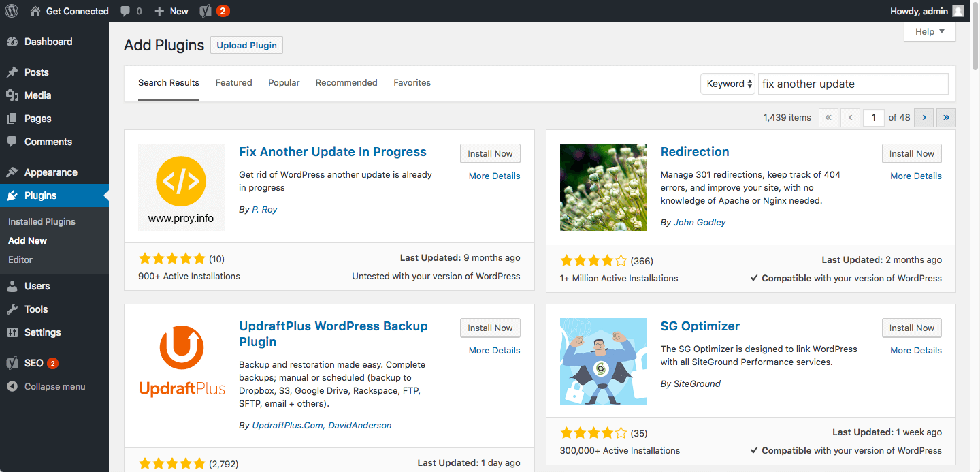Screen dimensions: 980x472
Task: Switch to the Popular tab
Action: click(284, 83)
